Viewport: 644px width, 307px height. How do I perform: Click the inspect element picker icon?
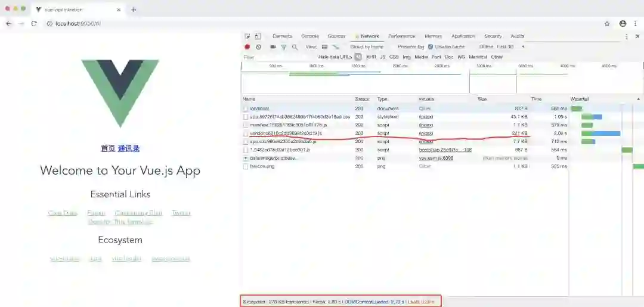247,36
